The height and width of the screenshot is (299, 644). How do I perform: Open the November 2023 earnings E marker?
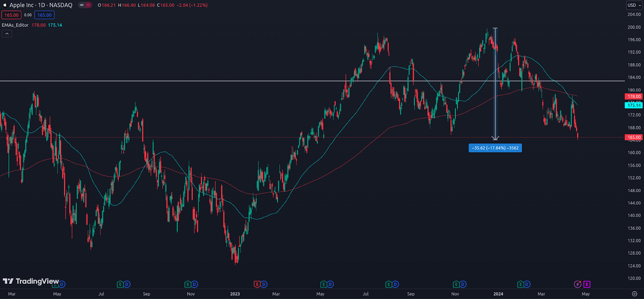coord(456,284)
